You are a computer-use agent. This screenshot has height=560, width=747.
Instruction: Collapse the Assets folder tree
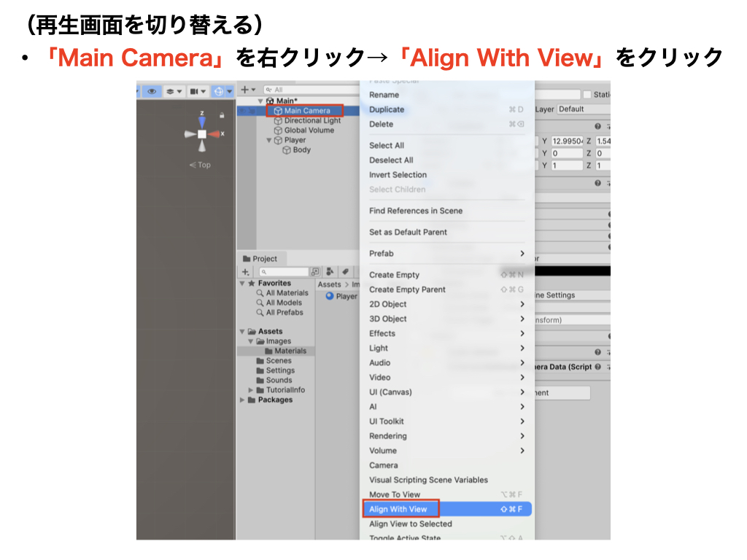pyautogui.click(x=242, y=332)
